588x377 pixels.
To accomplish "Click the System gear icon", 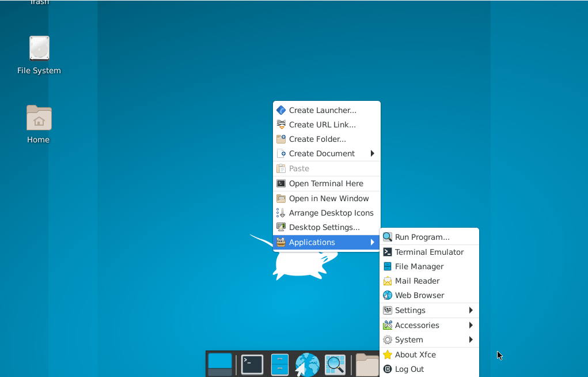I will pyautogui.click(x=388, y=340).
